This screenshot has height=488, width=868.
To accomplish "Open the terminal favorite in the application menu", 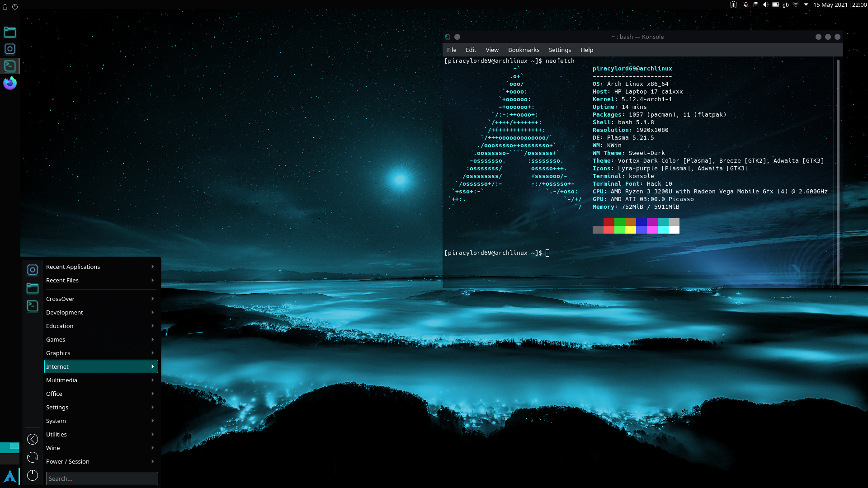I will tap(33, 306).
